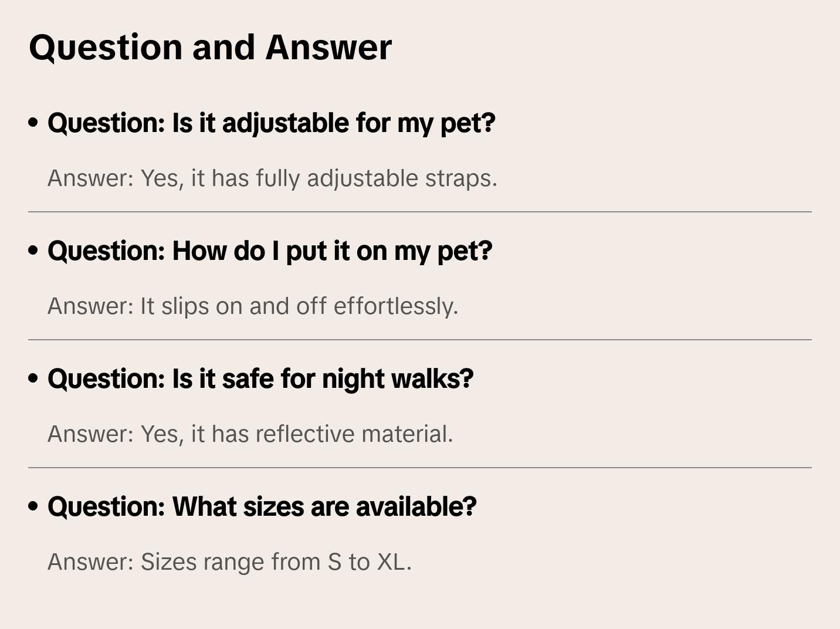
Task: Select the answer "It slips on and off effortlessly."
Action: (x=252, y=306)
